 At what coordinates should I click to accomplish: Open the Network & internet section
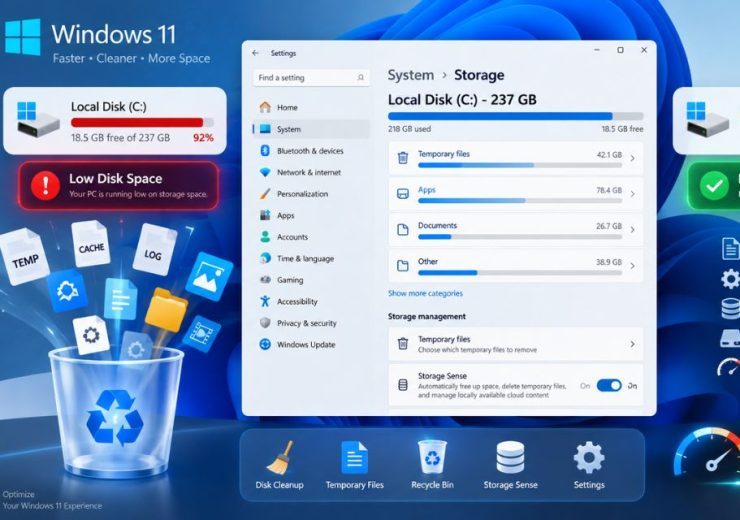311,172
